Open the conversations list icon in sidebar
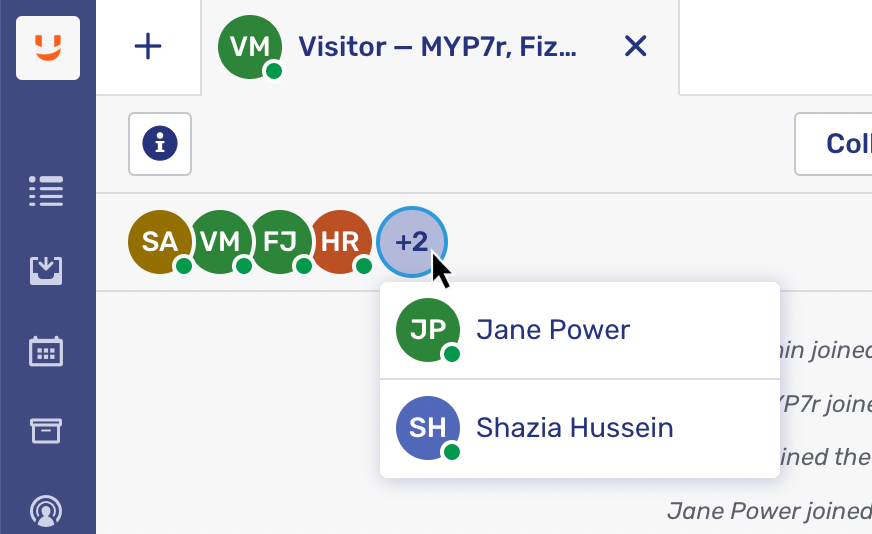The height and width of the screenshot is (534, 872). (x=46, y=191)
